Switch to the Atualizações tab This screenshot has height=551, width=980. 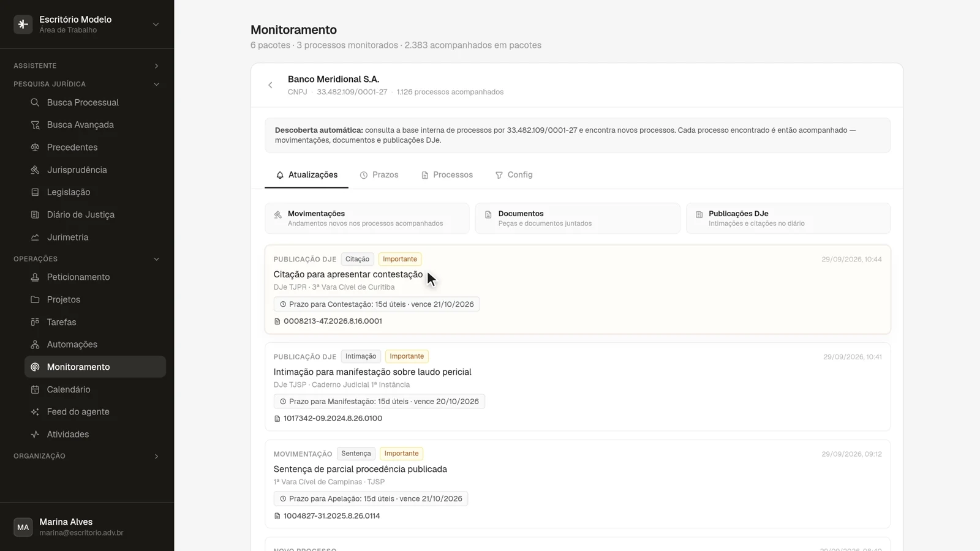[306, 175]
